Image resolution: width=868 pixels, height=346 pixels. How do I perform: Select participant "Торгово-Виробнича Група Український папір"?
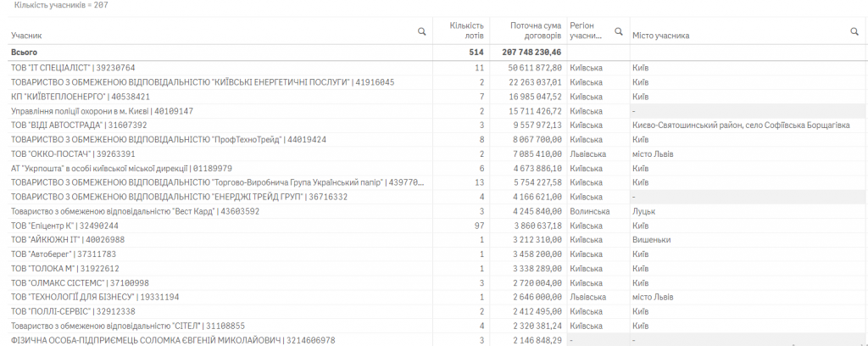(x=218, y=182)
